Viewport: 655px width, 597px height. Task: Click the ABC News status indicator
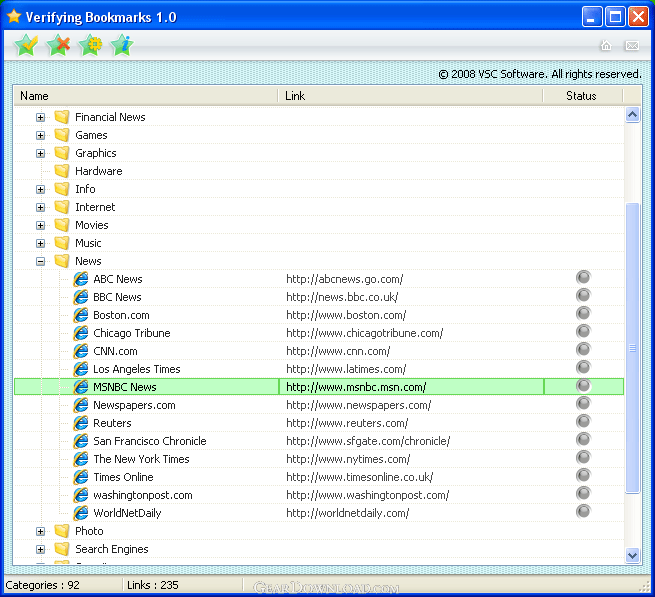click(x=583, y=277)
